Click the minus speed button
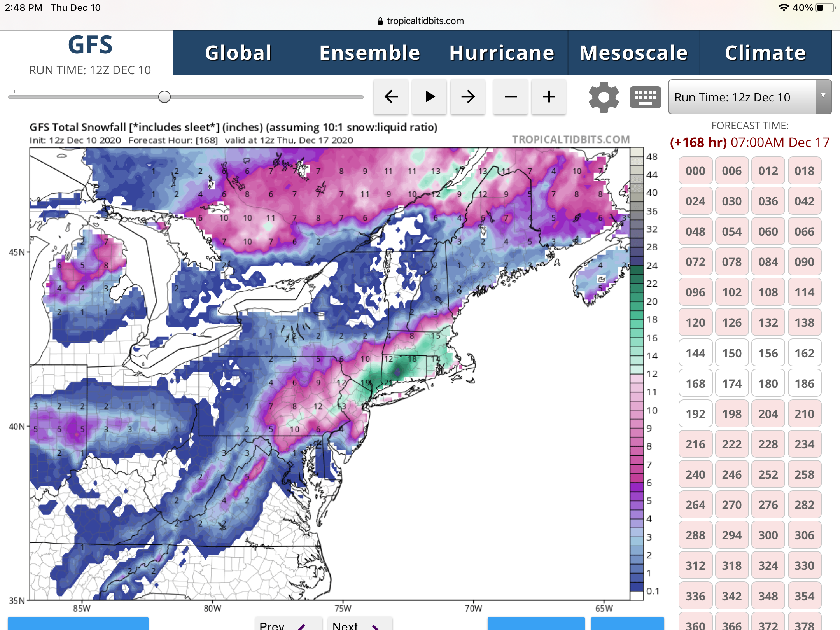This screenshot has width=840, height=630. click(x=510, y=96)
